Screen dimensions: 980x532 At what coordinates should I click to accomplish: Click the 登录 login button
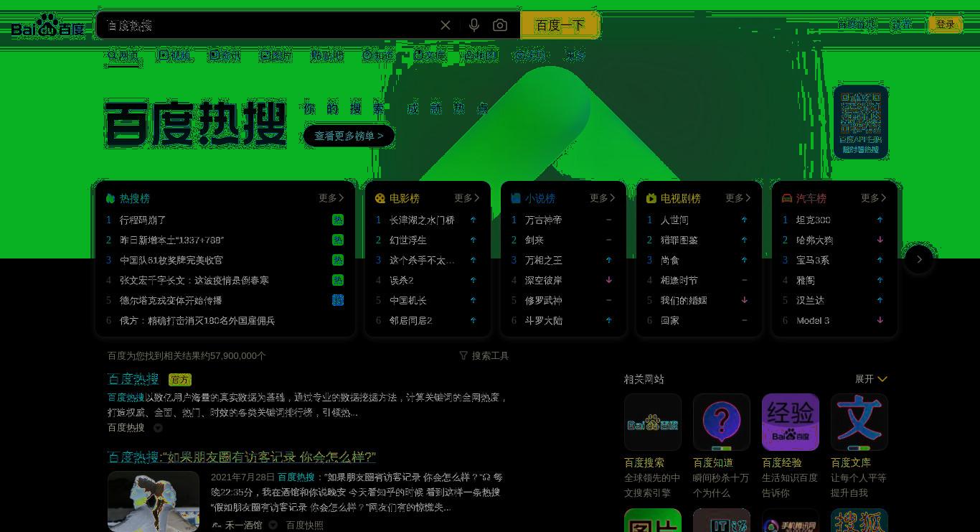pos(946,24)
